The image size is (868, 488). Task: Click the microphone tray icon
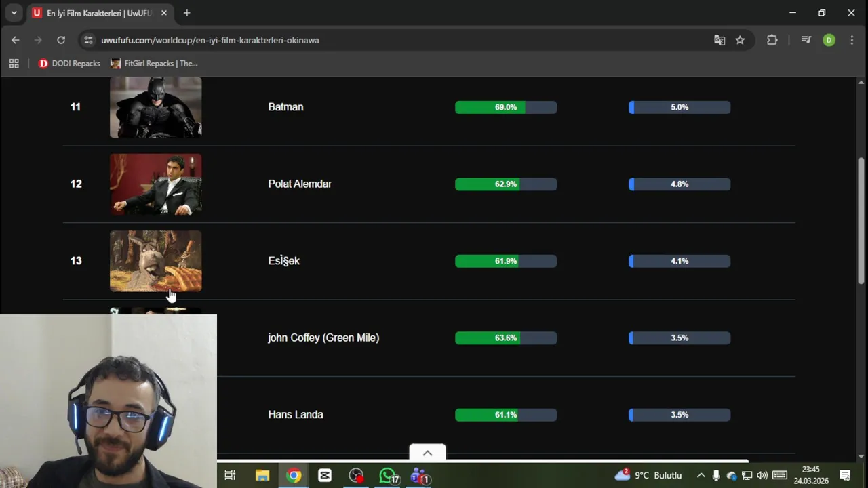(x=716, y=475)
